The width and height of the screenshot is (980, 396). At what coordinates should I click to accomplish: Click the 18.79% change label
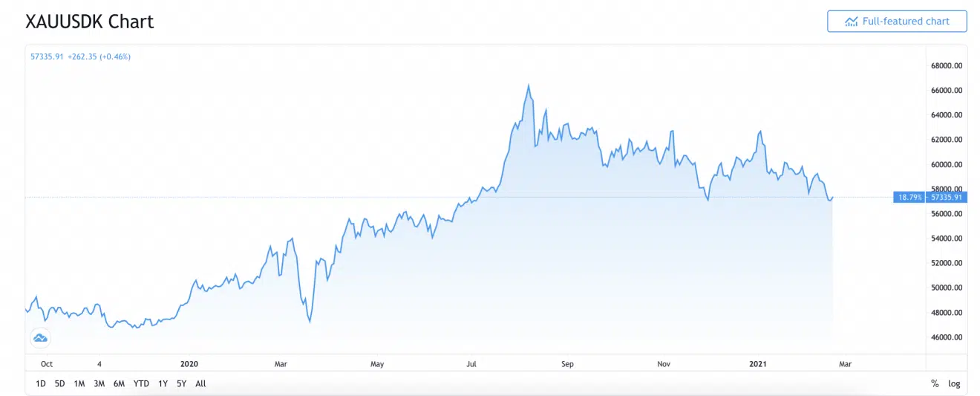[909, 198]
